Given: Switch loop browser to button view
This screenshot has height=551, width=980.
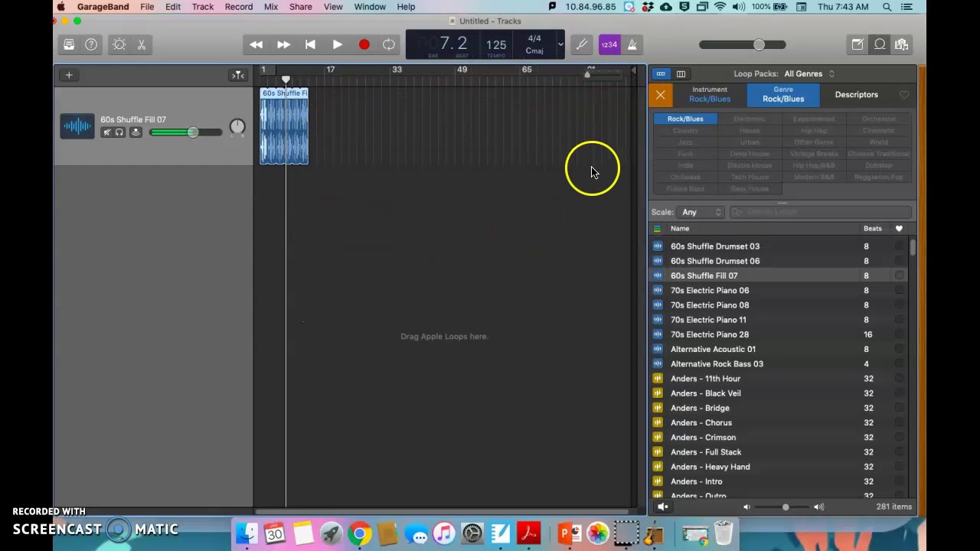Looking at the screenshot, I should click(x=661, y=73).
